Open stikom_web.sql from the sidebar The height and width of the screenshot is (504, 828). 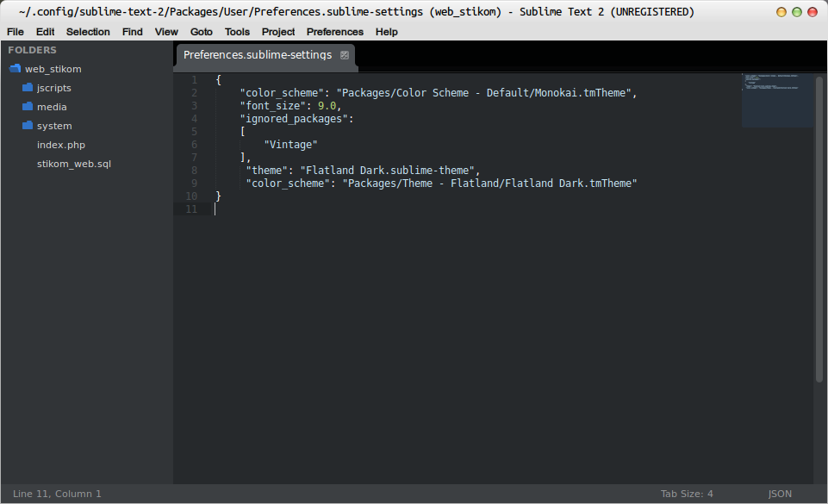(73, 164)
